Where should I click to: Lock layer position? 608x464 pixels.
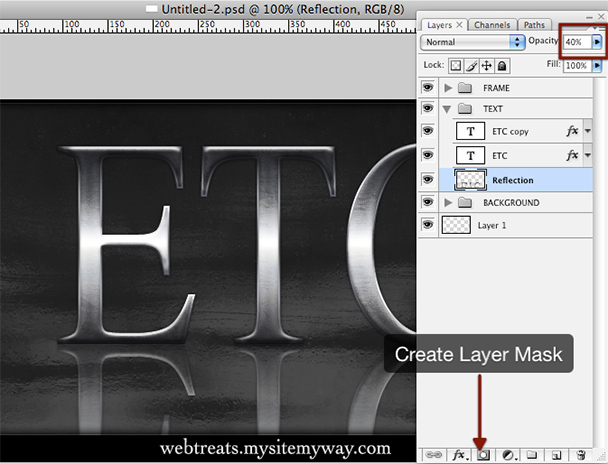[487, 66]
